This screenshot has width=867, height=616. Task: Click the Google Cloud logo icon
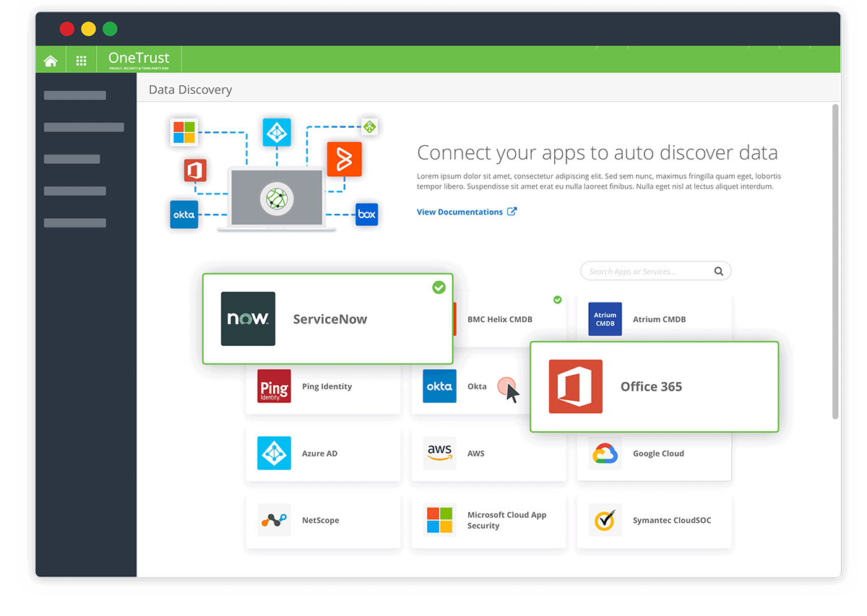click(605, 454)
